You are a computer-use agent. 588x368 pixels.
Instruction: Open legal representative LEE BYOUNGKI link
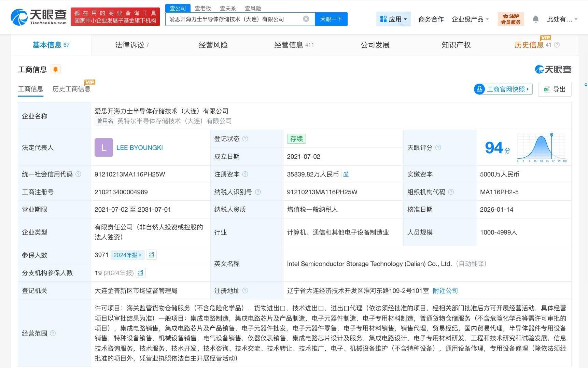(x=139, y=147)
